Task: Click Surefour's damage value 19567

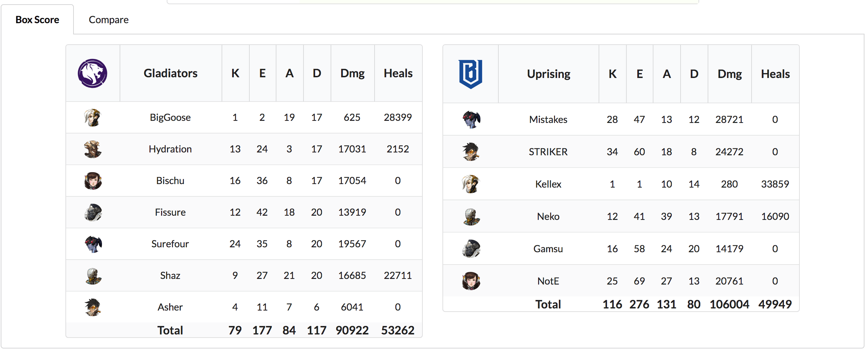Action: coord(352,244)
